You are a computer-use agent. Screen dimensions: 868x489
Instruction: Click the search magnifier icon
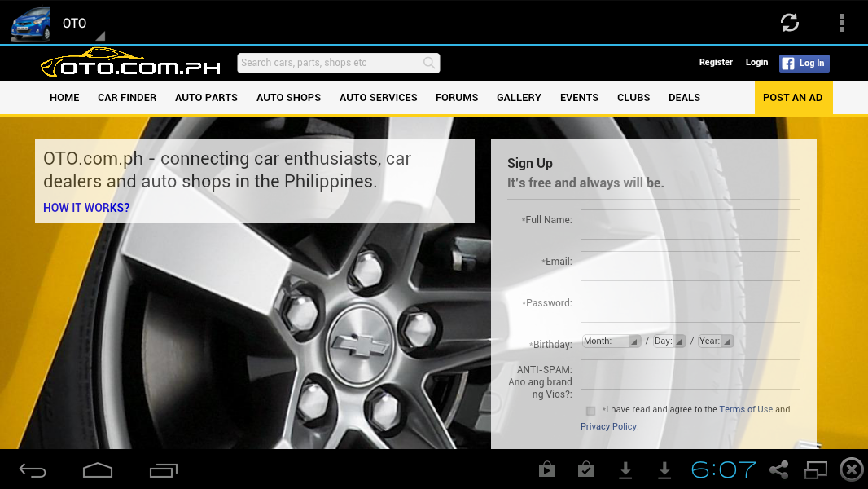pyautogui.click(x=429, y=63)
